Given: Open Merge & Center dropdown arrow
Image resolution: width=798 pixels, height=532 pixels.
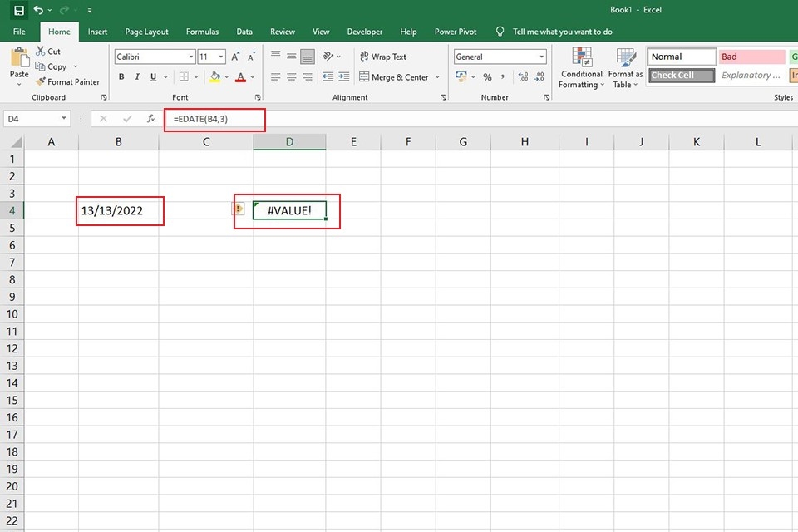Looking at the screenshot, I should point(437,77).
